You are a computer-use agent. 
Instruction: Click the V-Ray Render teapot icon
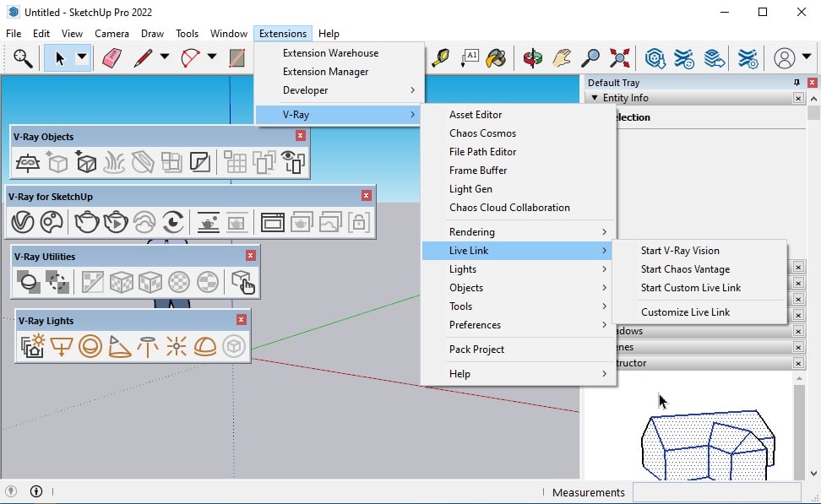[86, 222]
